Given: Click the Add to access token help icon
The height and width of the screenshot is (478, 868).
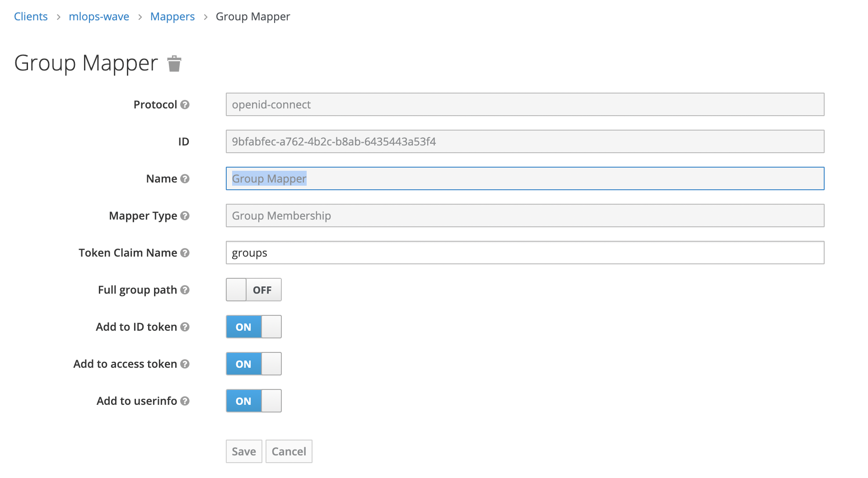Looking at the screenshot, I should point(185,364).
